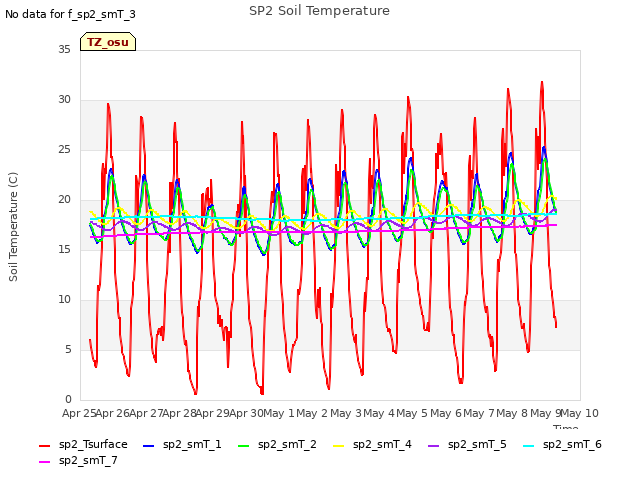This screenshot has width=640, height=480.
Task: Toggle sp2_smT_5 series in legend
Action: (467, 444)
